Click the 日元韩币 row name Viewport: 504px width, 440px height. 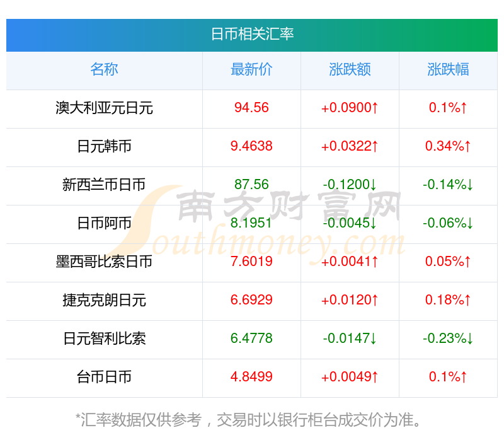[104, 146]
